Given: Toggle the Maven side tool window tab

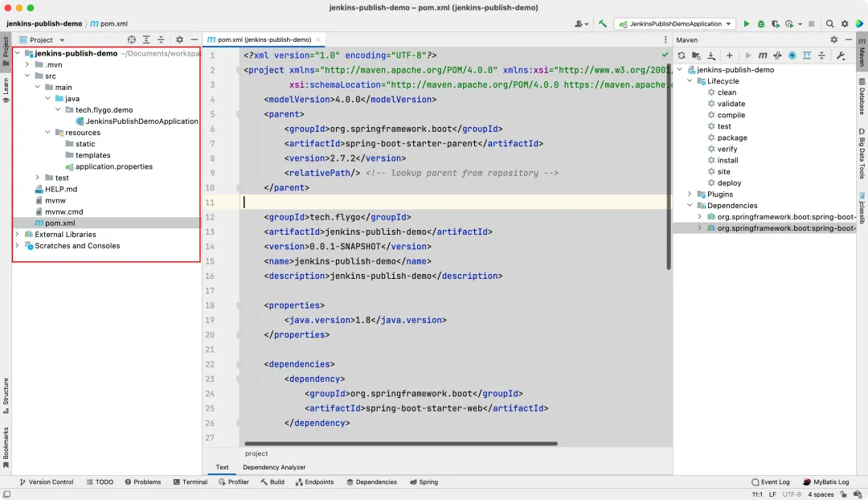Looking at the screenshot, I should click(862, 52).
